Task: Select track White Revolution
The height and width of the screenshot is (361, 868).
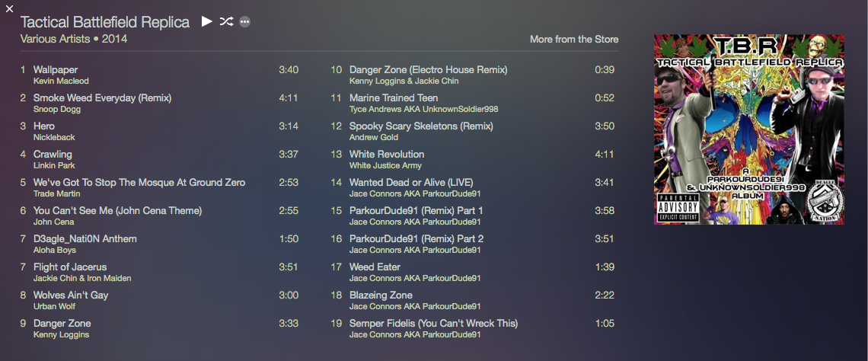Action: [387, 155]
